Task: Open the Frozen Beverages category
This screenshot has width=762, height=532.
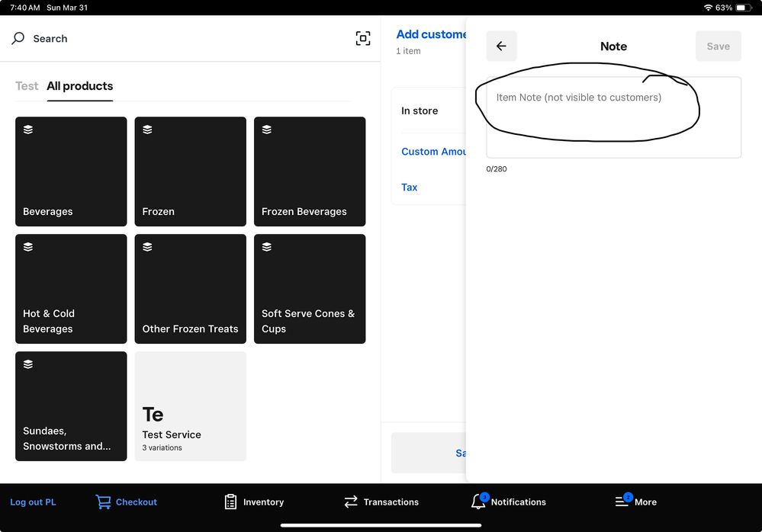Action: [x=309, y=171]
